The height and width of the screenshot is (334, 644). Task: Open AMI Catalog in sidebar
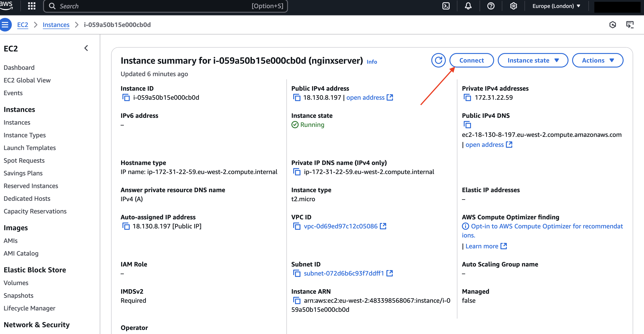point(21,254)
